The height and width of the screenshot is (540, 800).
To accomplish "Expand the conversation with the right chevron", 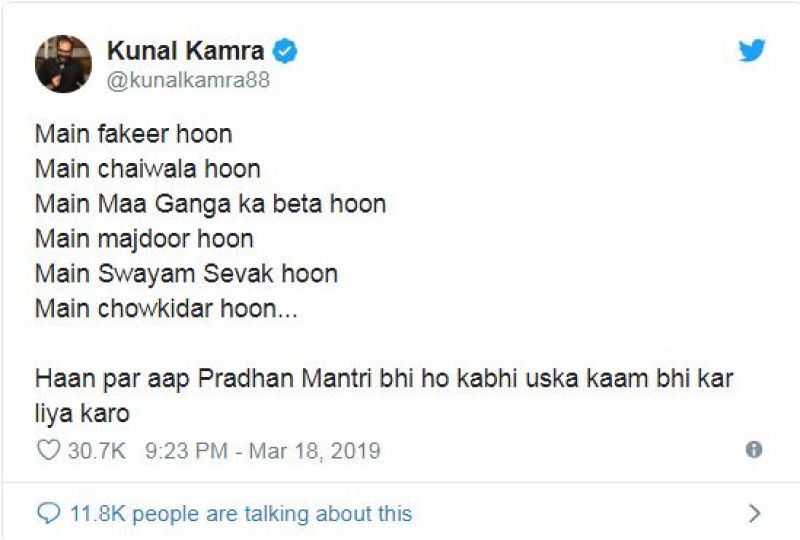I will pyautogui.click(x=754, y=514).
